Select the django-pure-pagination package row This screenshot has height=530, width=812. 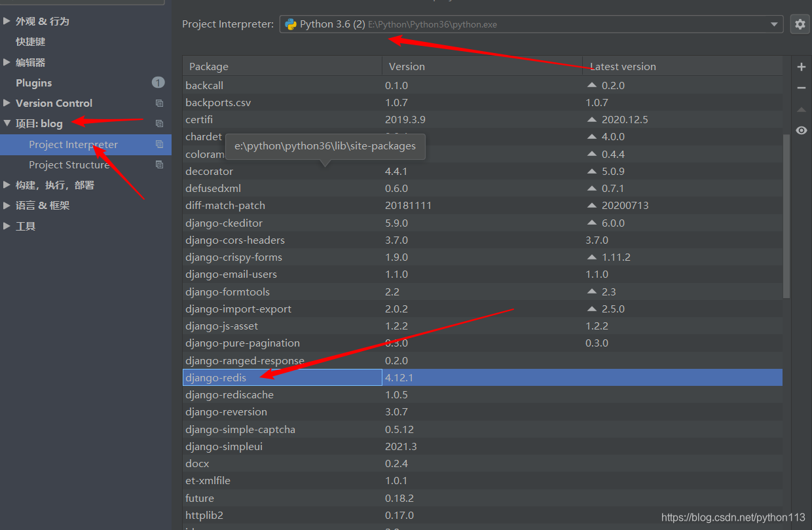pyautogui.click(x=483, y=343)
